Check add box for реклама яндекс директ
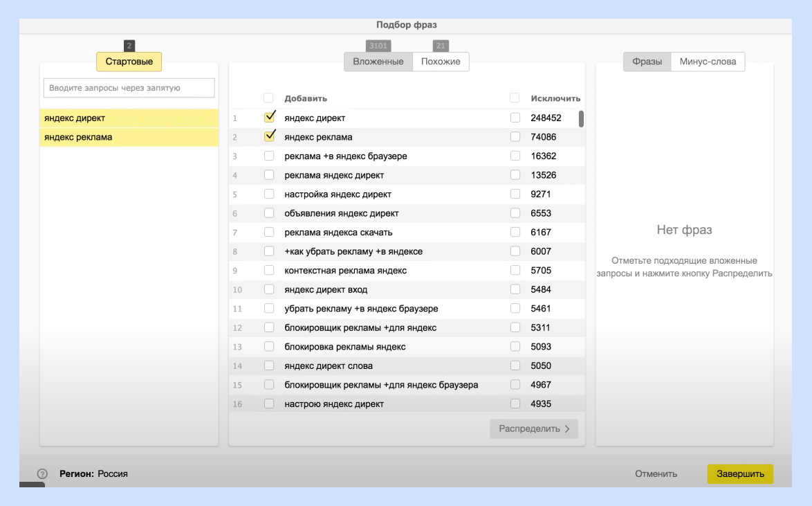Viewport: 812px width, 506px height. pyautogui.click(x=269, y=174)
